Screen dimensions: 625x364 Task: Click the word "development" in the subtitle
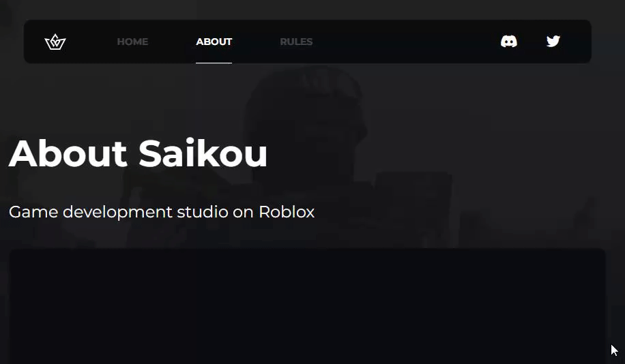117,213
